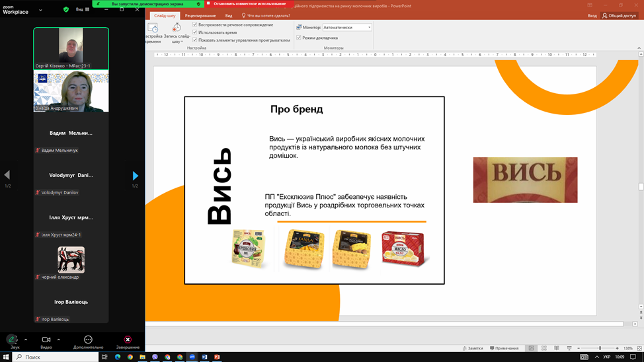This screenshot has width=644, height=362.
Task: Click the Вход sign-in link
Action: click(x=592, y=16)
